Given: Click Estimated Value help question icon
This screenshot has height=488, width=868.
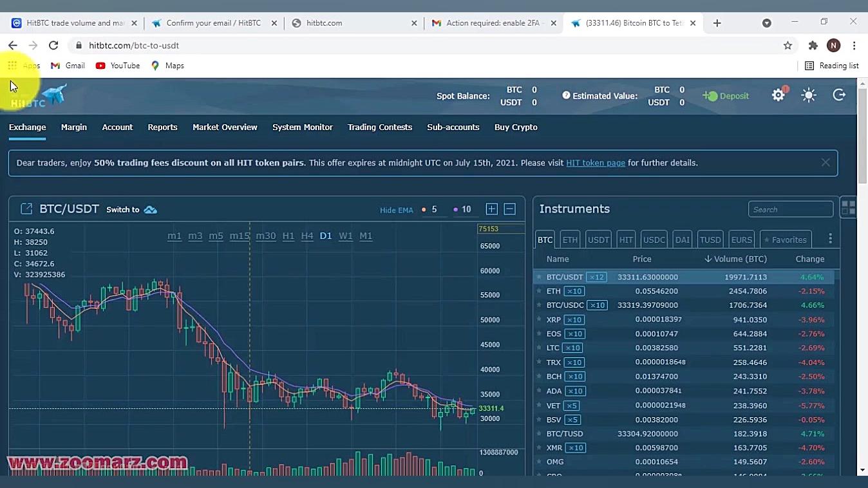Looking at the screenshot, I should (x=566, y=95).
